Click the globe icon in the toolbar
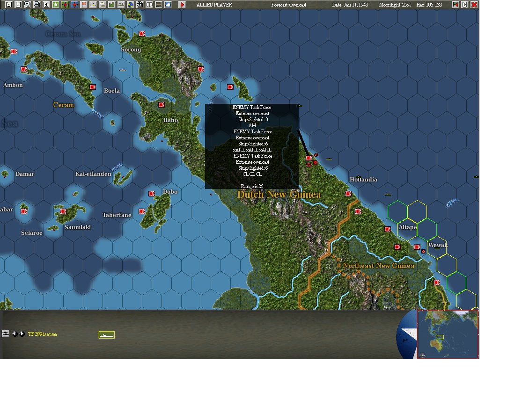Image resolution: width=507 pixels, height=420 pixels. (130, 5)
